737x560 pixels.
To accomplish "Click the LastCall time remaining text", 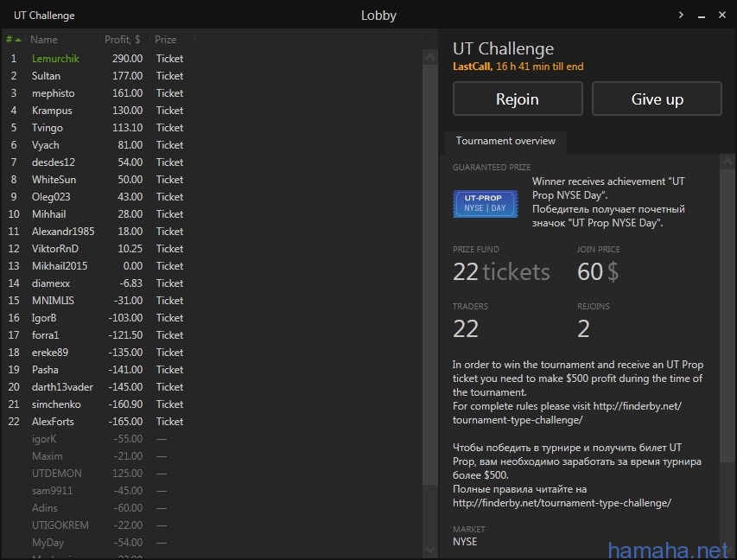I will (518, 67).
